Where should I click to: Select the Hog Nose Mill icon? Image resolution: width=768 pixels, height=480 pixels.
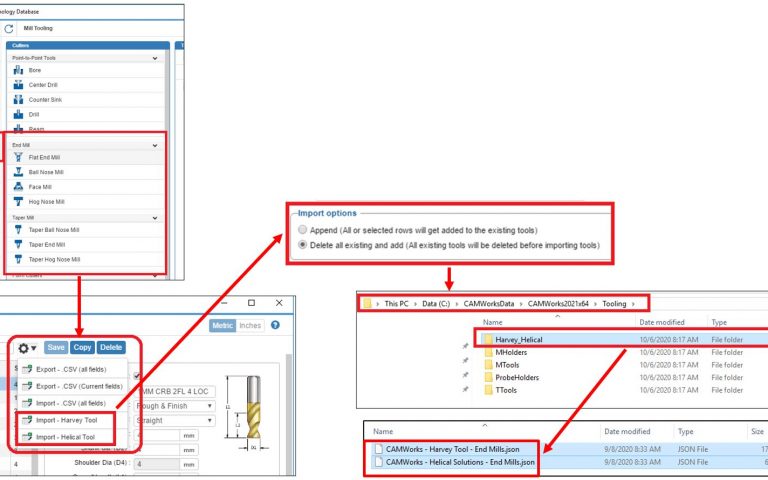pyautogui.click(x=20, y=201)
